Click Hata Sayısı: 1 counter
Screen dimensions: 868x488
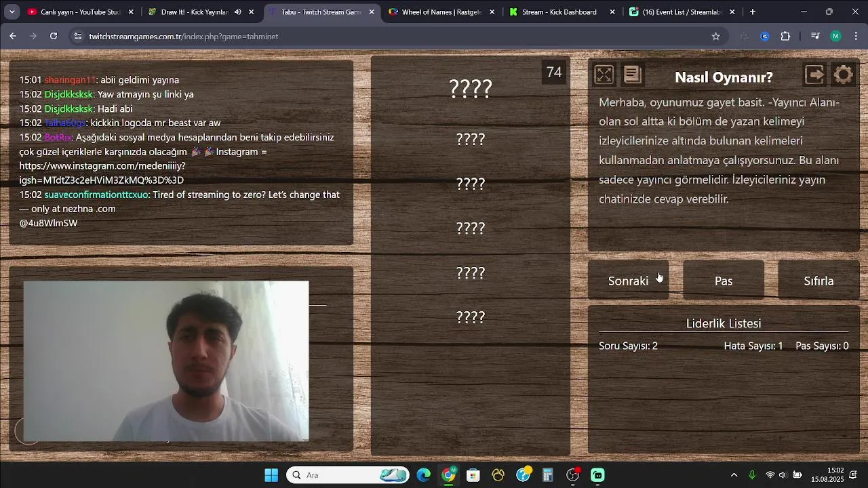tap(753, 346)
